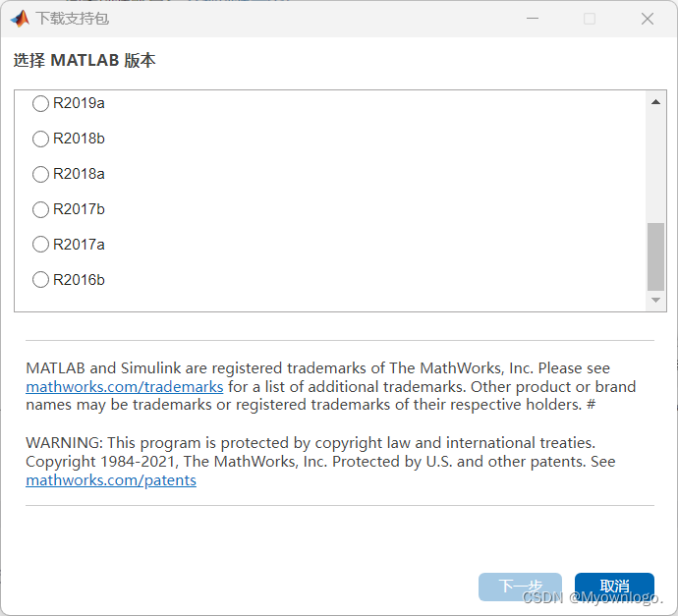This screenshot has height=616, width=678.
Task: Select R2016b radio button
Action: tap(40, 280)
